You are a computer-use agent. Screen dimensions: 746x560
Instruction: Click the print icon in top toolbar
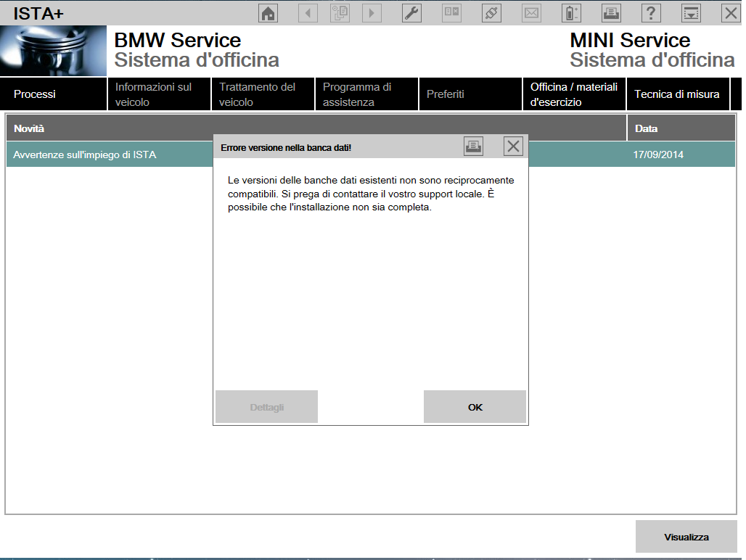611,13
